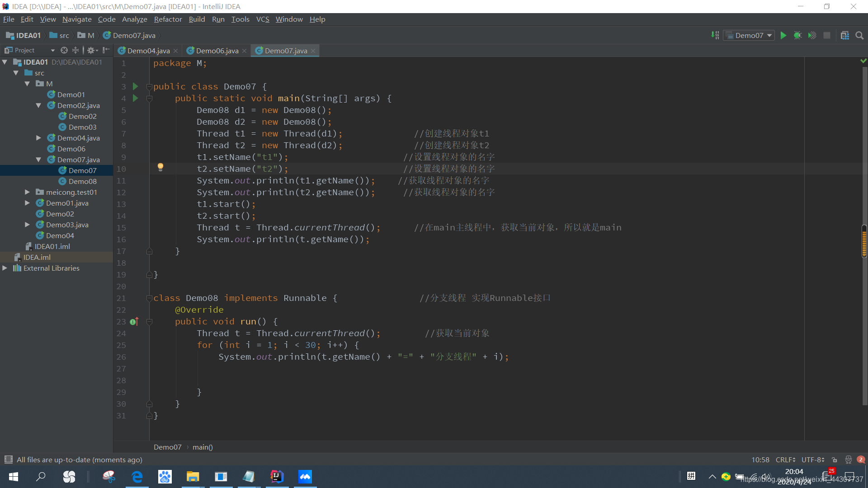Open Project Structure from the toolbar
This screenshot has width=868, height=488.
point(844,36)
